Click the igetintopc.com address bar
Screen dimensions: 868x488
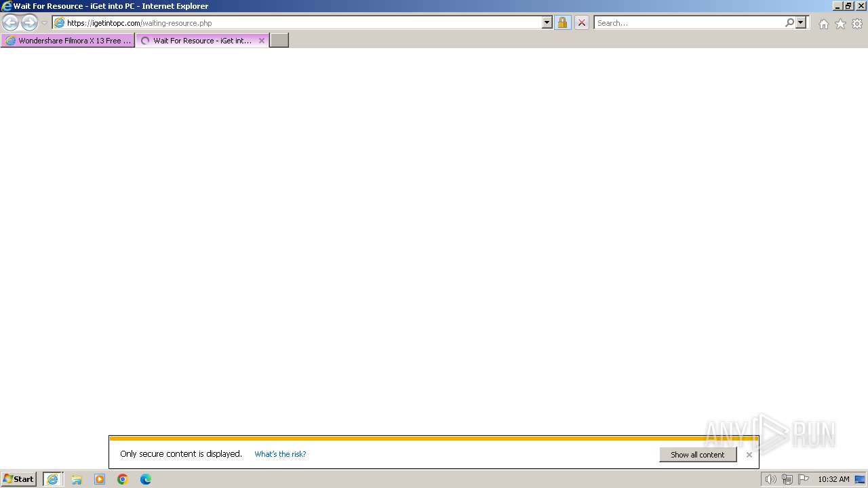point(302,22)
